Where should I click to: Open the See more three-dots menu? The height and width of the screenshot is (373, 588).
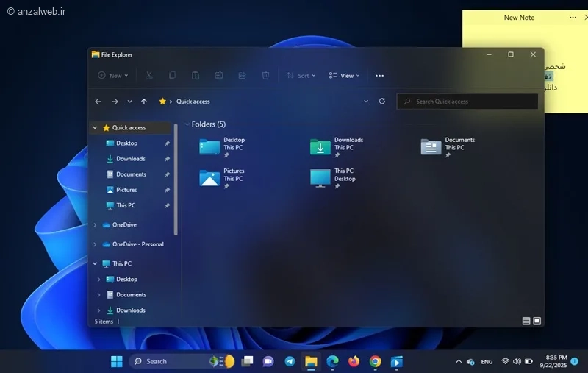(x=379, y=76)
